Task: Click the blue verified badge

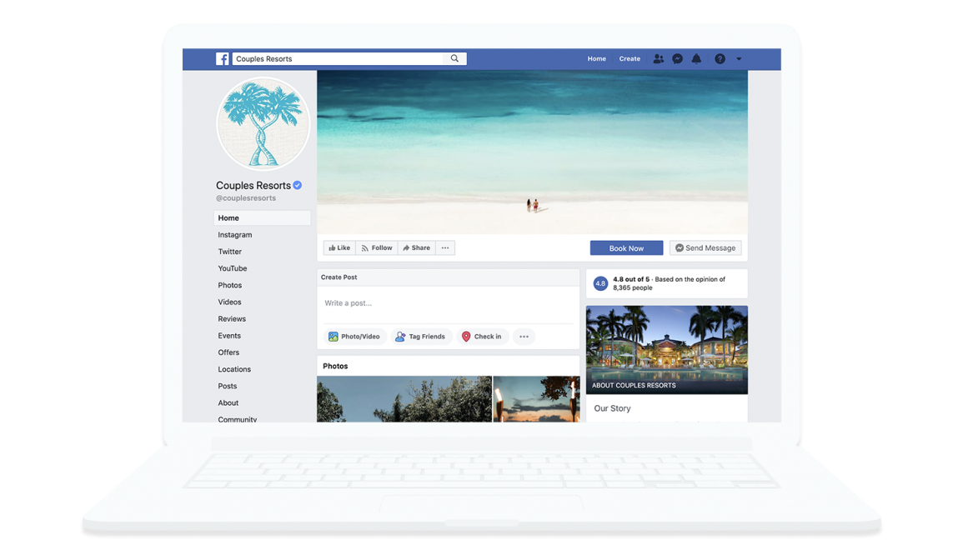Action: [298, 185]
